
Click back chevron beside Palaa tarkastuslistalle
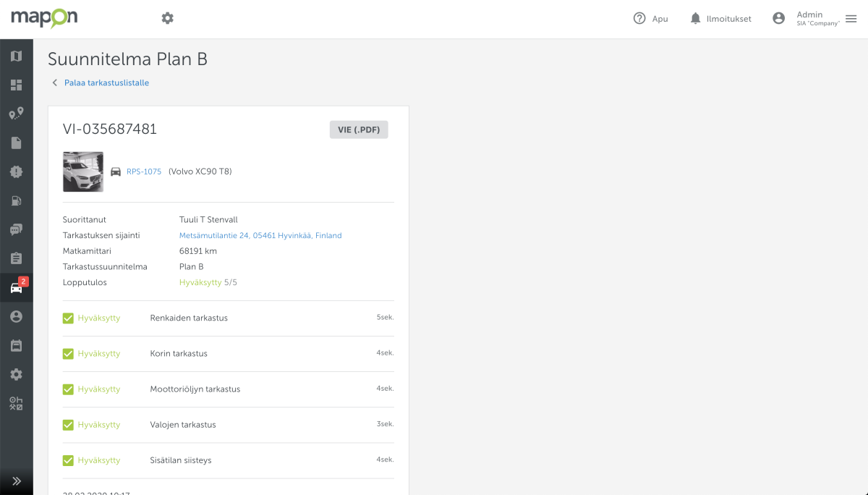[x=54, y=83]
